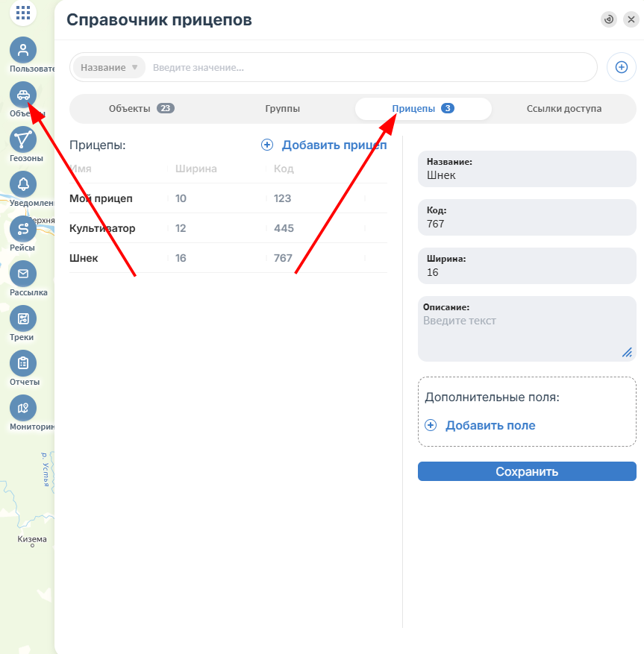Click the Добавить прицеп link
Screen dimensions: 644x654
[x=324, y=145]
